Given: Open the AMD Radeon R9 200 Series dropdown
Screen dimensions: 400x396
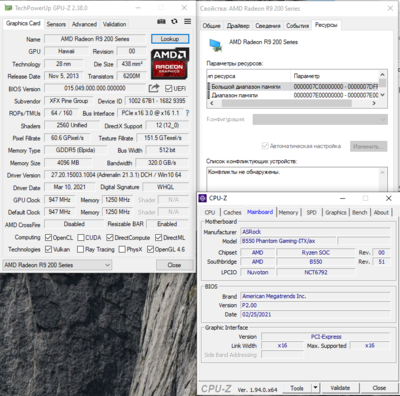Looking at the screenshot, I should (x=57, y=265).
